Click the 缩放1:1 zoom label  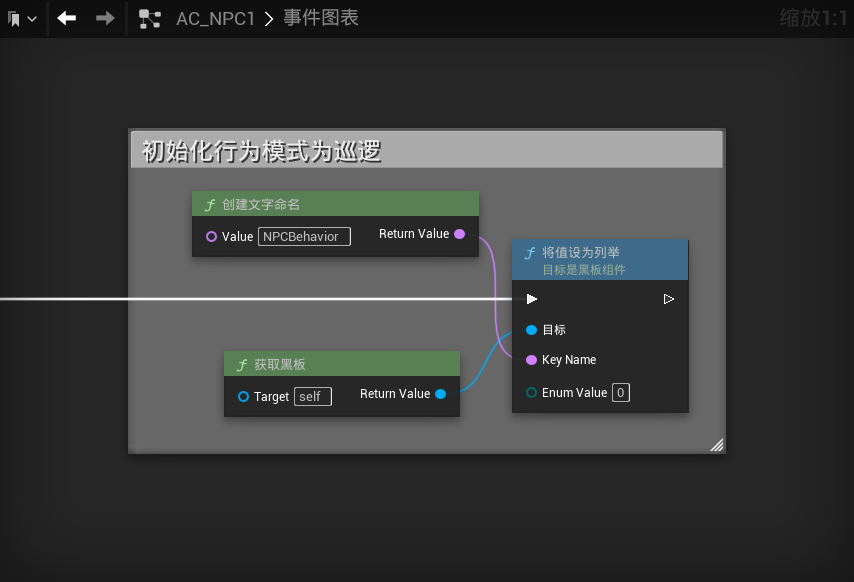coord(813,18)
